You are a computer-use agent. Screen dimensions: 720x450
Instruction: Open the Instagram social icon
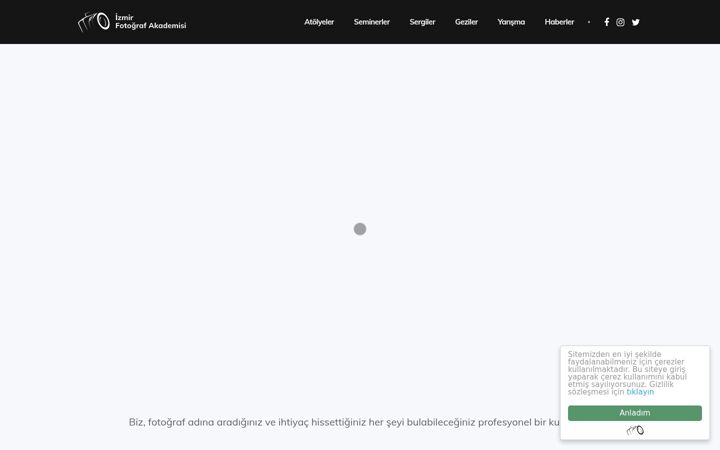[620, 22]
